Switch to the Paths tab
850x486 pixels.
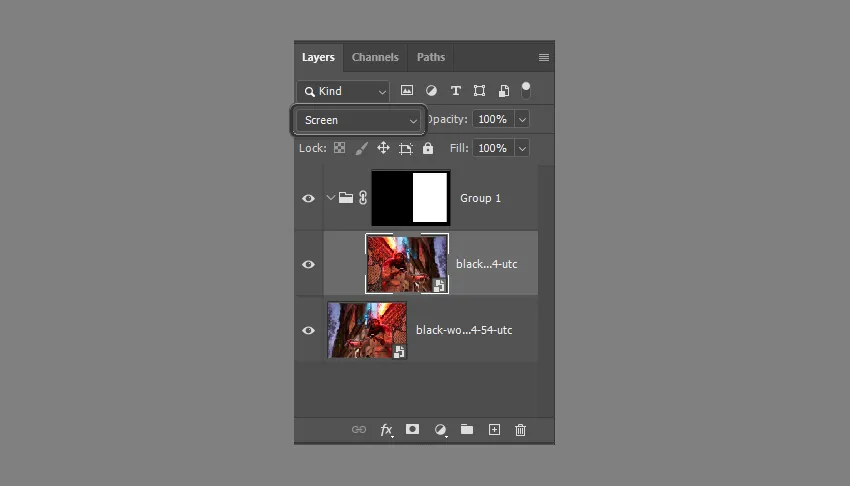(x=431, y=57)
